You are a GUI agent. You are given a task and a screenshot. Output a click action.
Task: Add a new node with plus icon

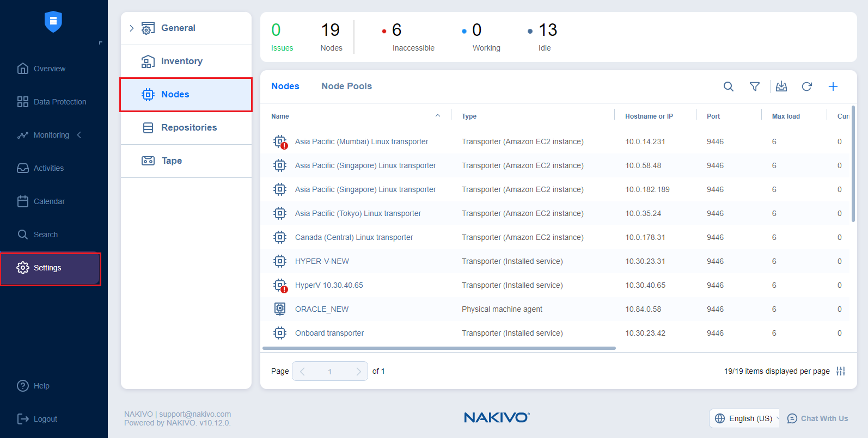(833, 87)
